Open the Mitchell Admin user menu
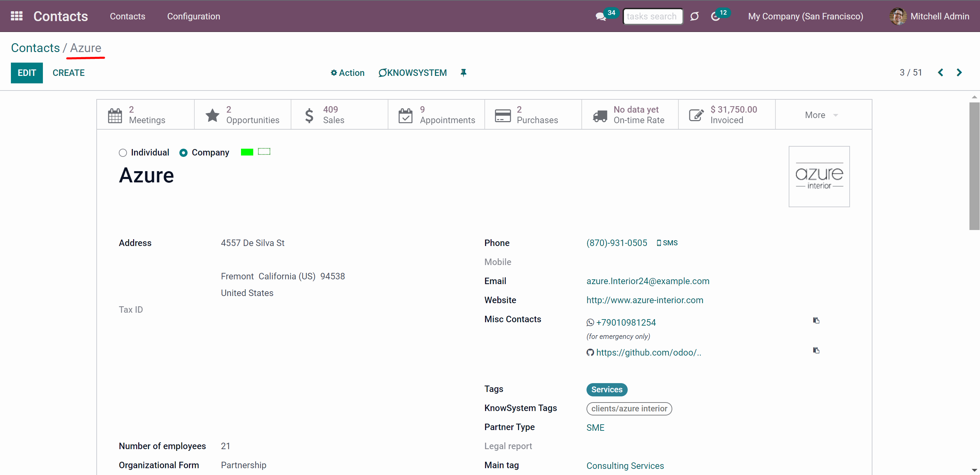980x475 pixels. pyautogui.click(x=929, y=16)
